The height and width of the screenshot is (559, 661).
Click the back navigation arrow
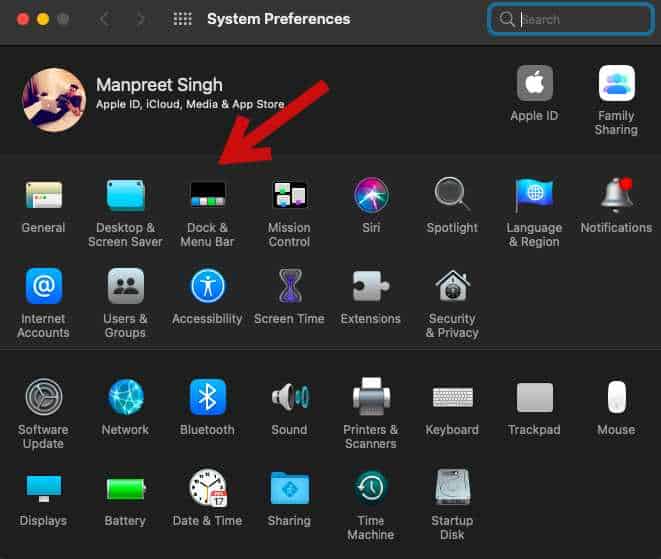coord(105,19)
